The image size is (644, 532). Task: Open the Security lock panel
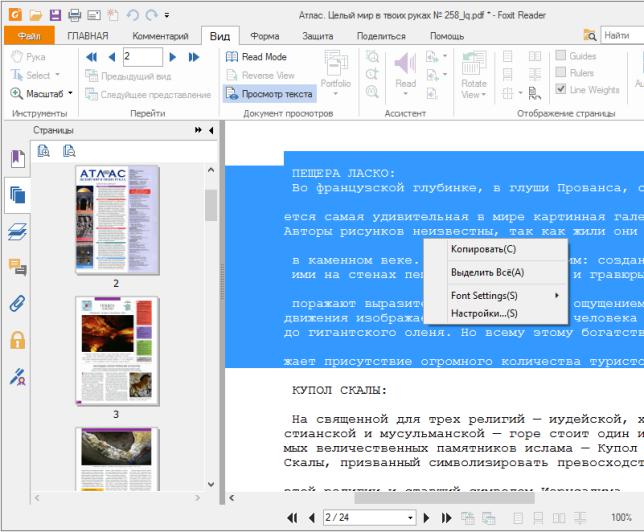coord(18,340)
